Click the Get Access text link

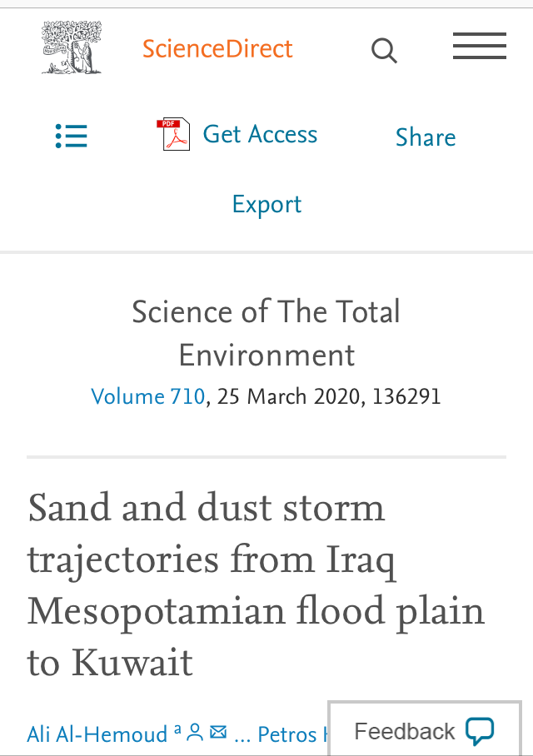260,135
